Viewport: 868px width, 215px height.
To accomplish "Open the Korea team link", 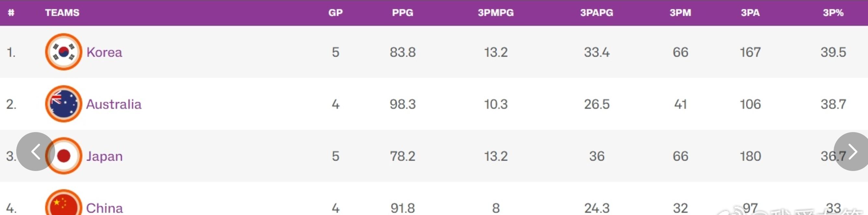I will (104, 52).
